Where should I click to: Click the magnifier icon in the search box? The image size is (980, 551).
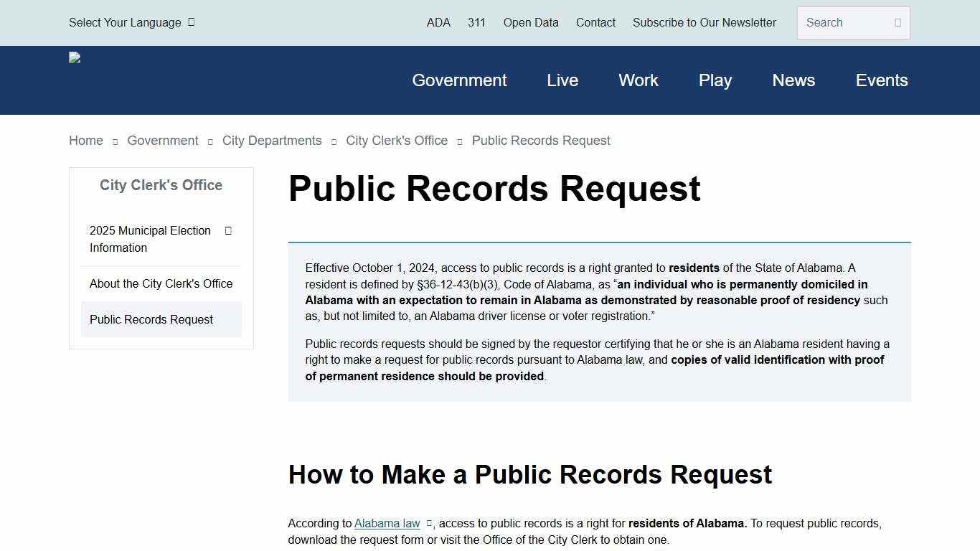coord(897,22)
